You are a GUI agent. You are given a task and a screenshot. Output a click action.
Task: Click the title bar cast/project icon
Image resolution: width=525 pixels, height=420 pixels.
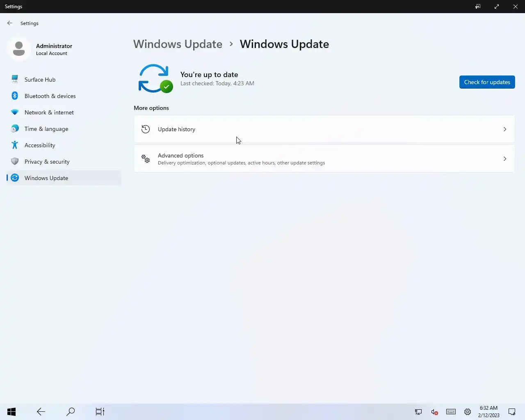[478, 7]
